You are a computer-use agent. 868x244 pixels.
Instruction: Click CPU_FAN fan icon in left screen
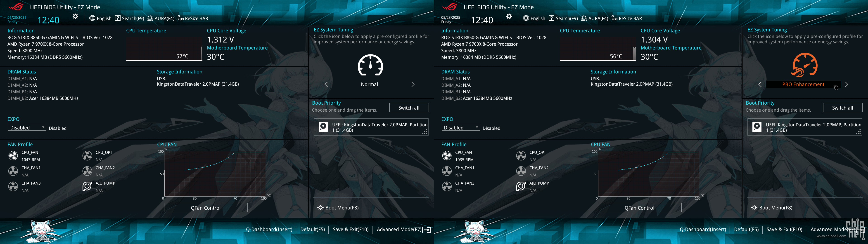[13, 155]
